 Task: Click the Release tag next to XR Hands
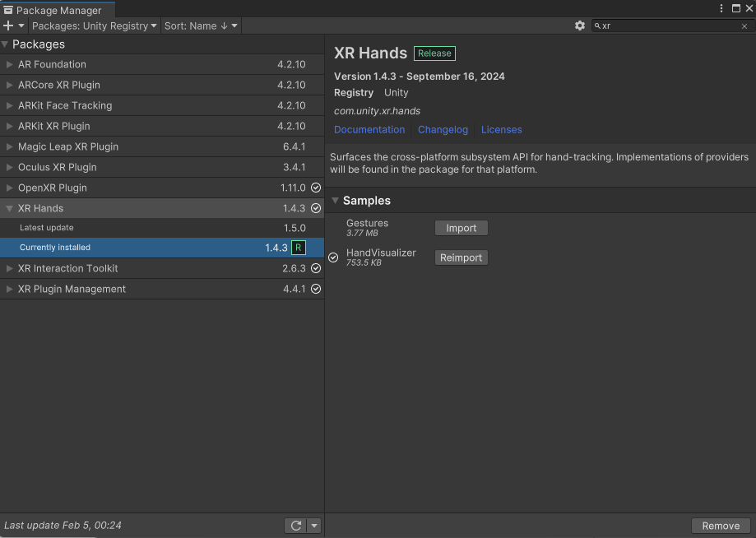(x=434, y=53)
